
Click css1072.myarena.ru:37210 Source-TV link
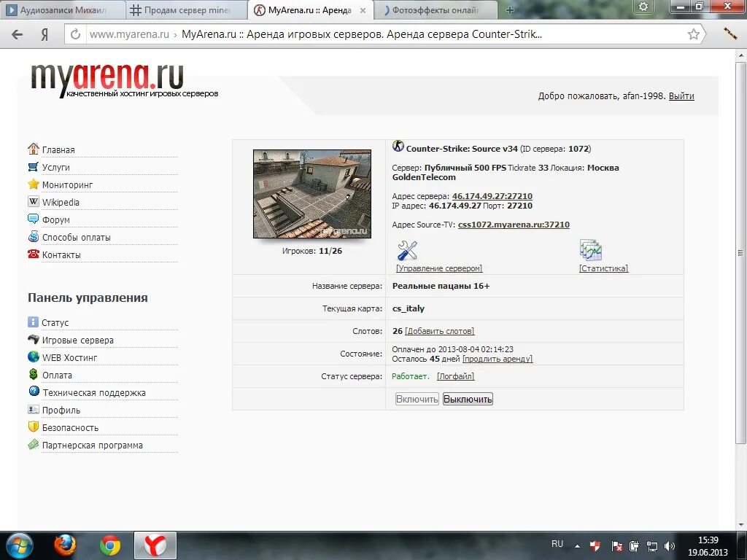(x=514, y=225)
